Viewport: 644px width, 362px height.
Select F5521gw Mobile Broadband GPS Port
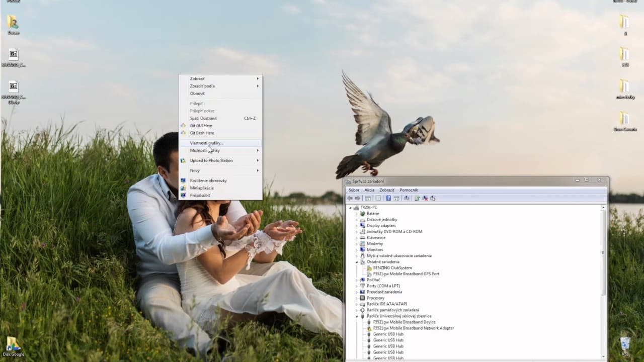(406, 274)
